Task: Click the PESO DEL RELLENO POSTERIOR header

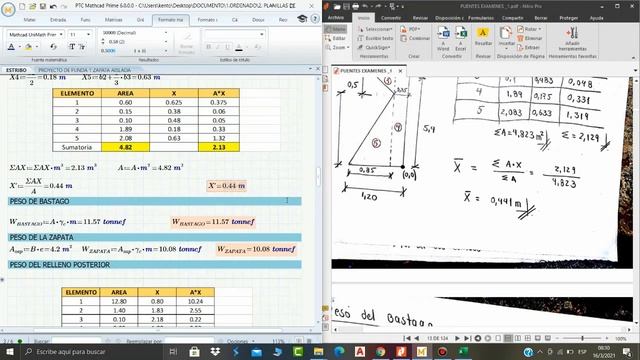Action: pos(155,264)
